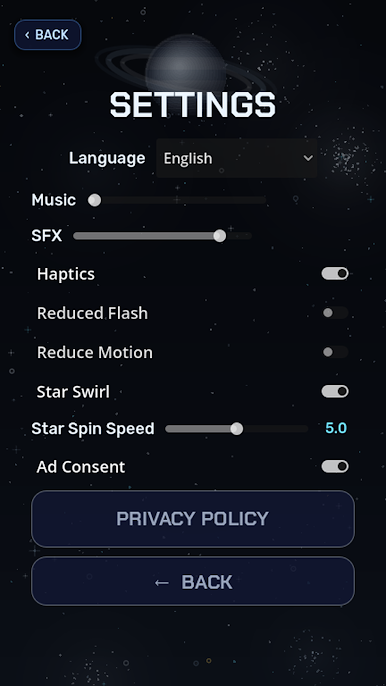Enable the Reduced Flash toggle
The image size is (386, 686).
(335, 312)
